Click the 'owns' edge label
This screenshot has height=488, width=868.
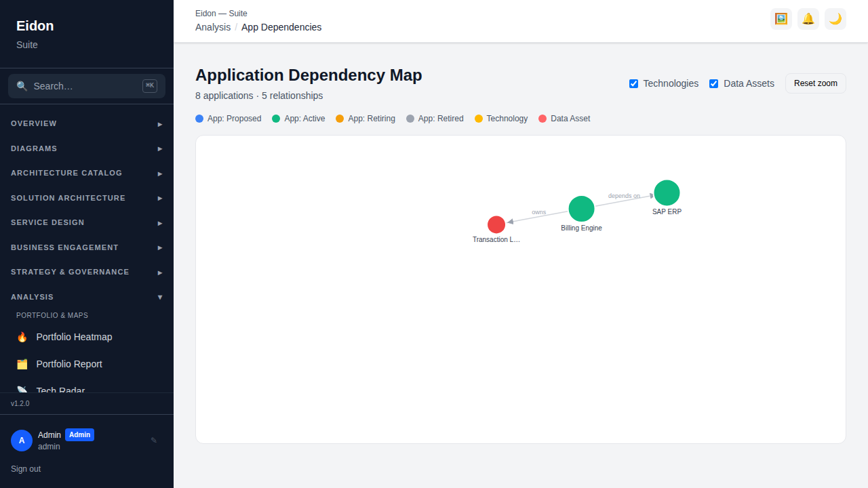click(x=539, y=212)
